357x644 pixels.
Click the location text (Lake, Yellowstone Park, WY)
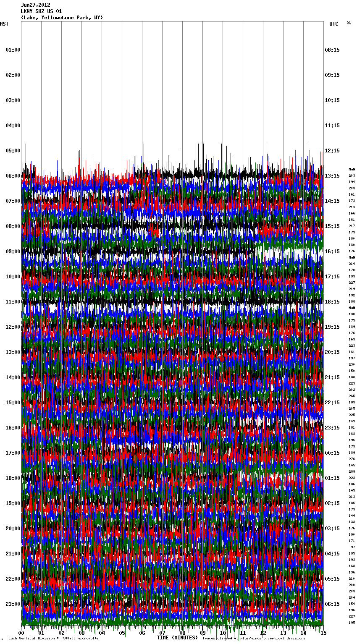pos(62,18)
